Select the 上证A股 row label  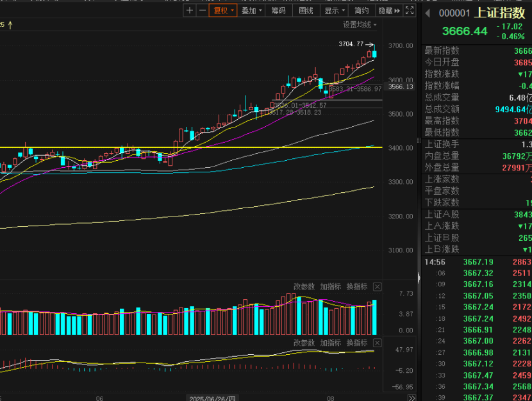(442, 214)
